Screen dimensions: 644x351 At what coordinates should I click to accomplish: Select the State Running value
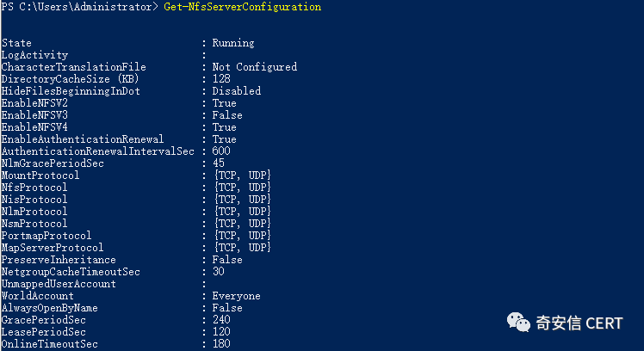pyautogui.click(x=232, y=43)
